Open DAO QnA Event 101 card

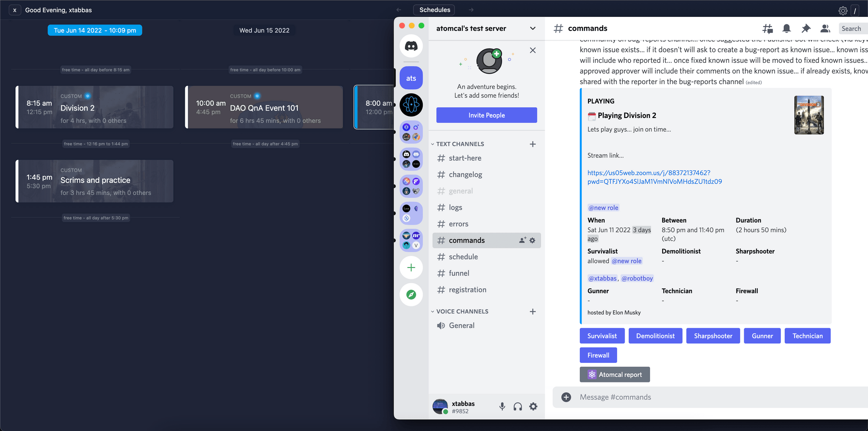click(264, 107)
